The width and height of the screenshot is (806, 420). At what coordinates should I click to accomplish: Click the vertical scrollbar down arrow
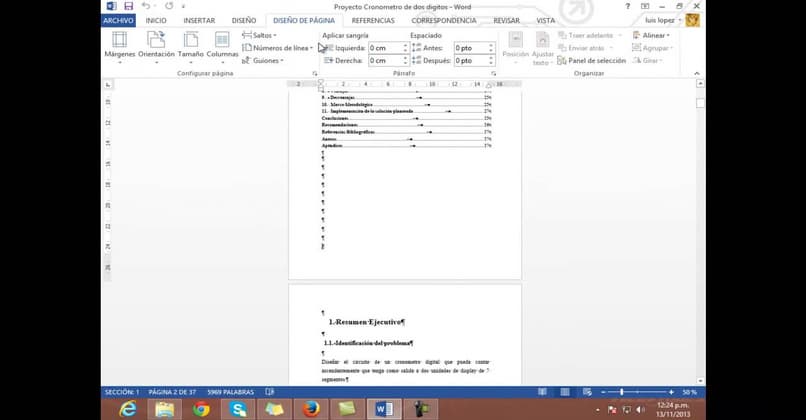click(700, 381)
